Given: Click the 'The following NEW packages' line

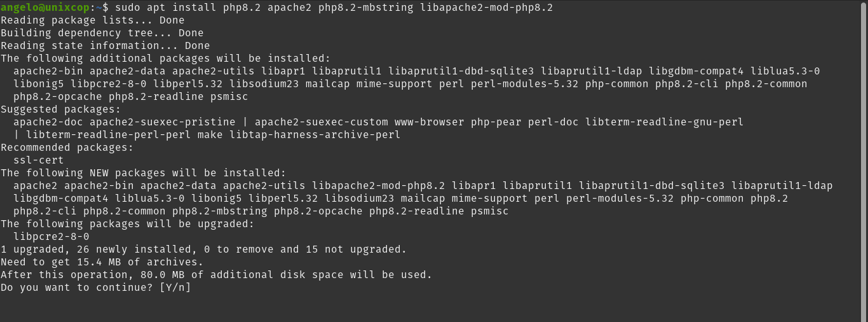Looking at the screenshot, I should [x=144, y=173].
